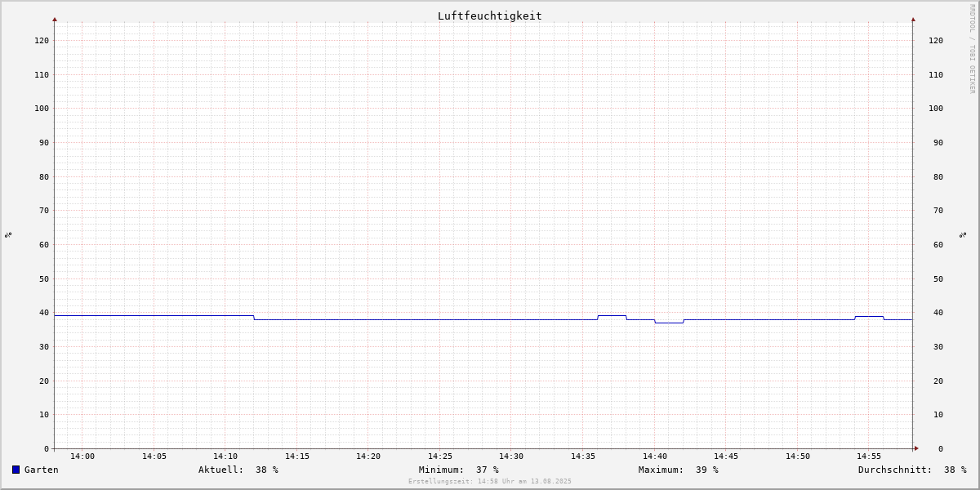Click the right axis percent unit label
Image resolution: width=980 pixels, height=490 pixels.
(964, 234)
